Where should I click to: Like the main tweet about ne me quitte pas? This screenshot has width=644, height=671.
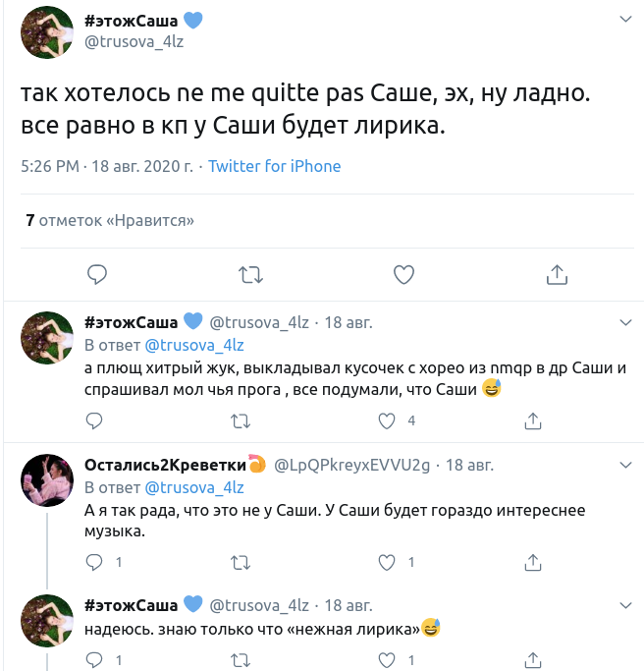402,272
